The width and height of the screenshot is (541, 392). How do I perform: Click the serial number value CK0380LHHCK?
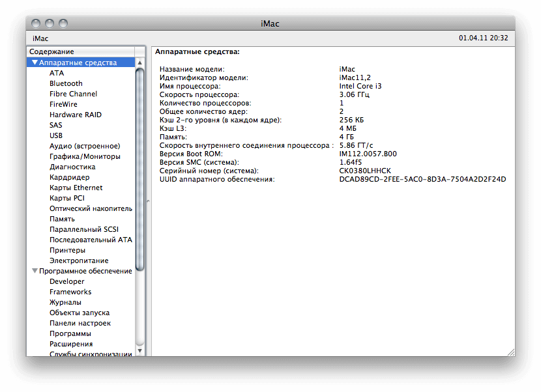tap(365, 171)
